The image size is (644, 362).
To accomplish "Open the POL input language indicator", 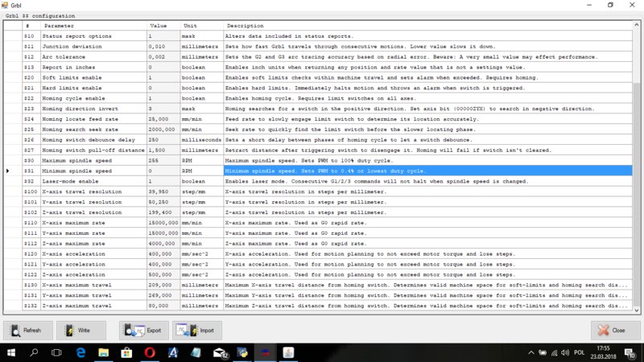I will [579, 352].
